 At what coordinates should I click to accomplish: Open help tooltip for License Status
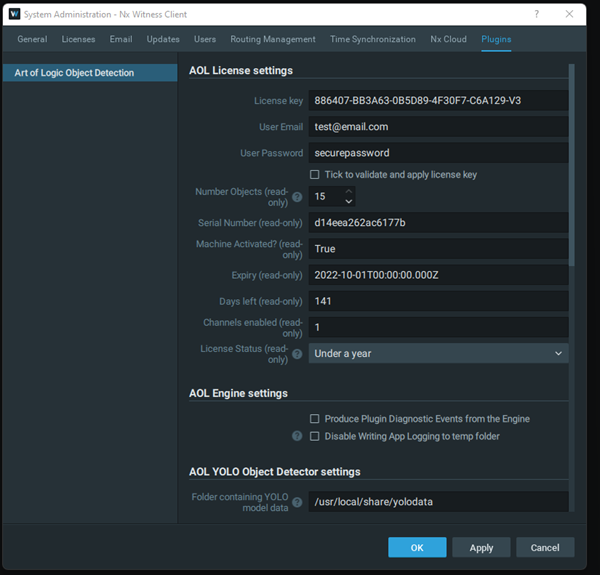[297, 354]
